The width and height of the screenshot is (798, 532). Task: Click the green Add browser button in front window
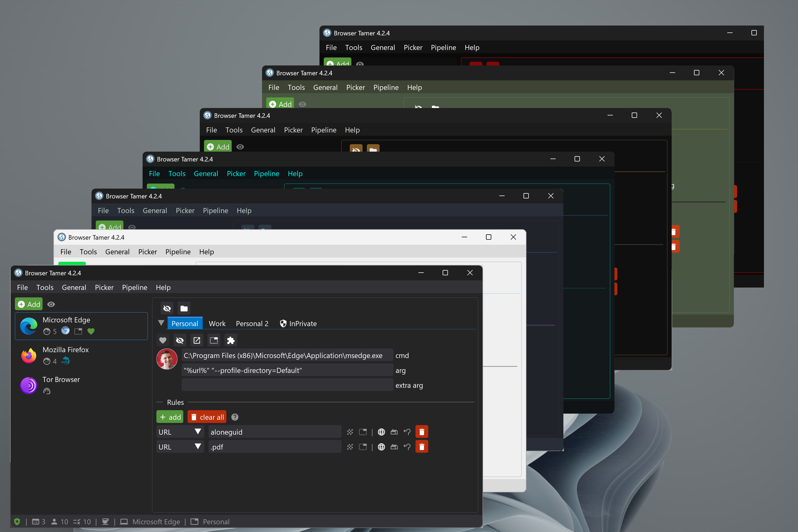click(x=29, y=304)
